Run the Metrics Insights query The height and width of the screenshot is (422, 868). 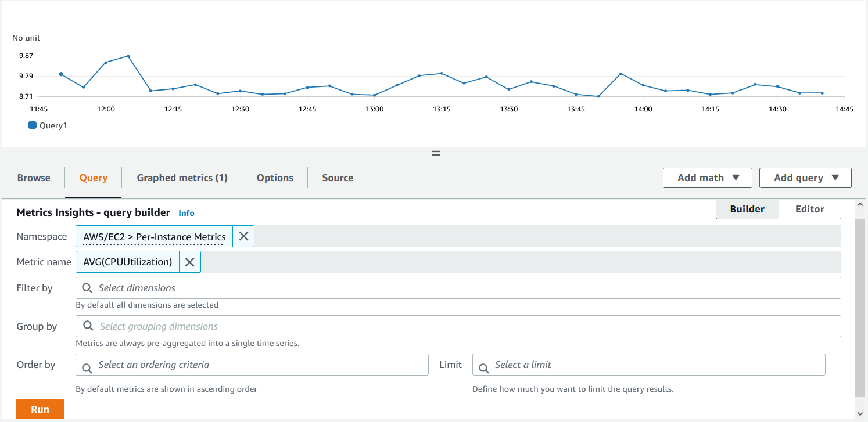click(x=40, y=409)
